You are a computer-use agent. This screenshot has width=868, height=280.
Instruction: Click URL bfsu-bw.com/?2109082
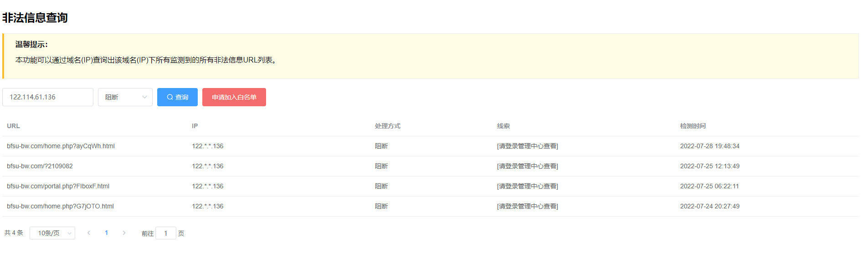coord(40,166)
